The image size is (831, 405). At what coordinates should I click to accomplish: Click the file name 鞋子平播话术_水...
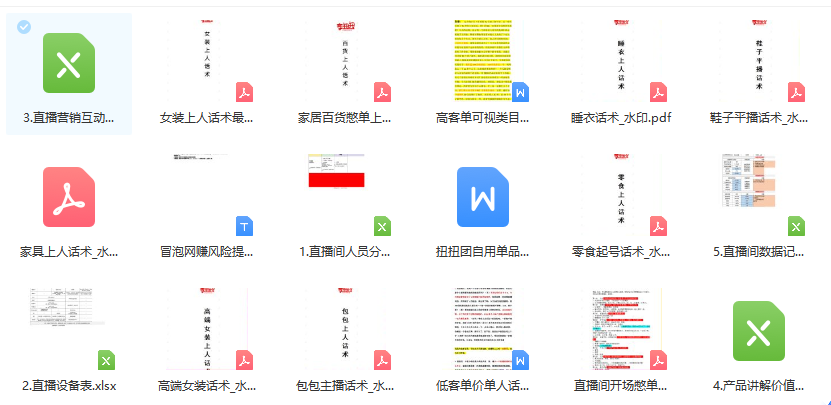[759, 118]
